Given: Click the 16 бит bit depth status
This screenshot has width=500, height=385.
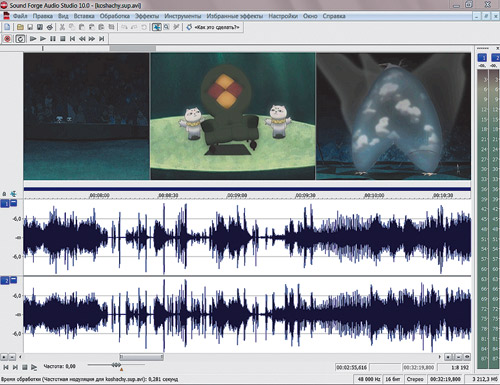Looking at the screenshot, I should point(393,379).
